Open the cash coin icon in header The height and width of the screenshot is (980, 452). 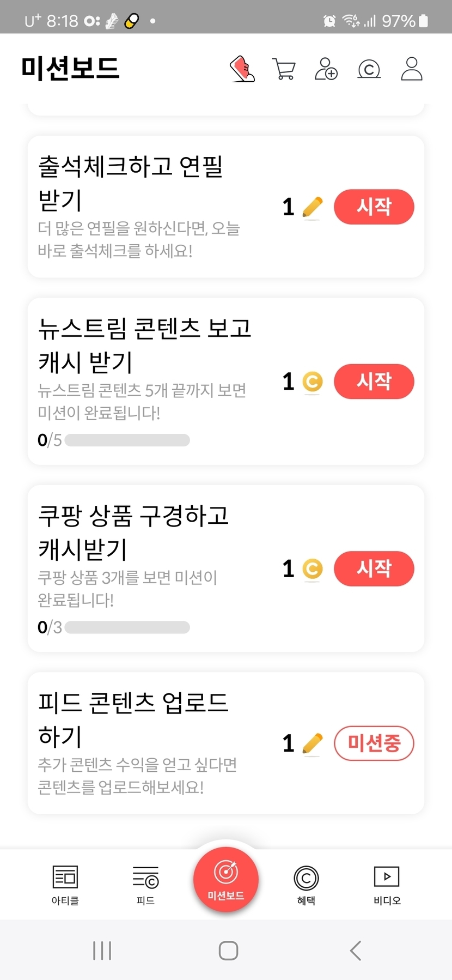369,69
